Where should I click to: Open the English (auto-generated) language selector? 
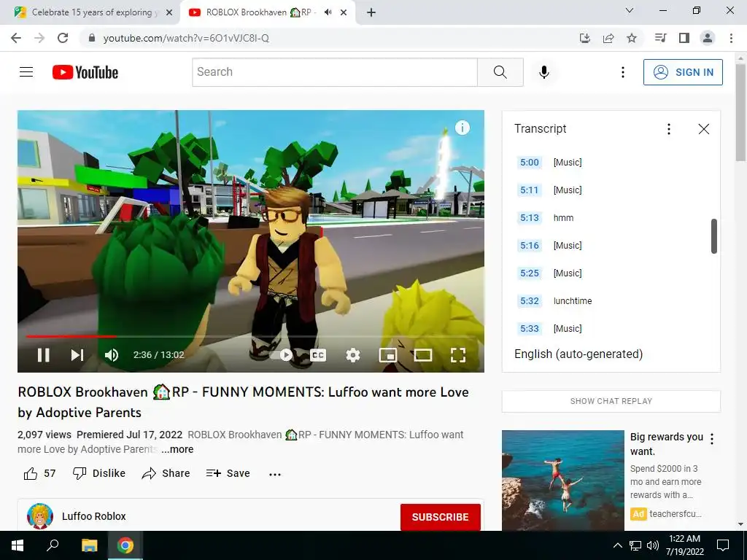(578, 354)
